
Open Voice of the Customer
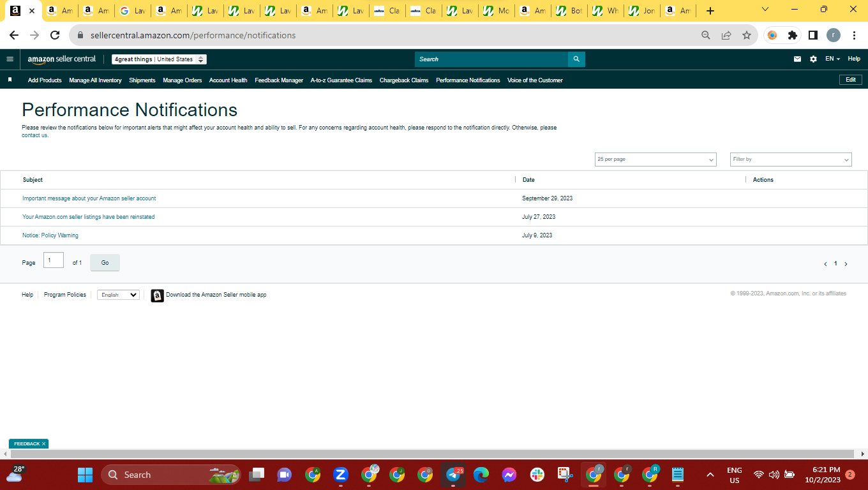[535, 80]
